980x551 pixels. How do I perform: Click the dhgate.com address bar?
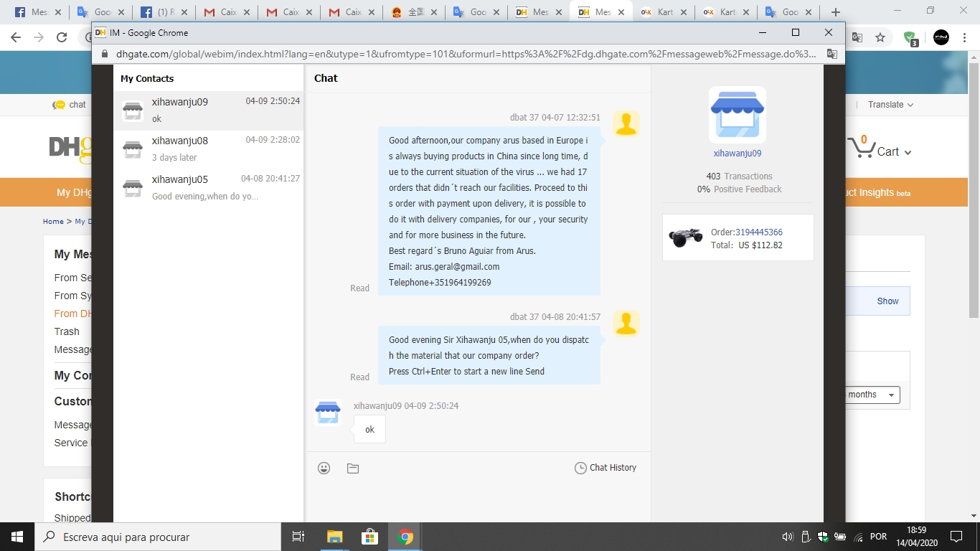point(287,52)
